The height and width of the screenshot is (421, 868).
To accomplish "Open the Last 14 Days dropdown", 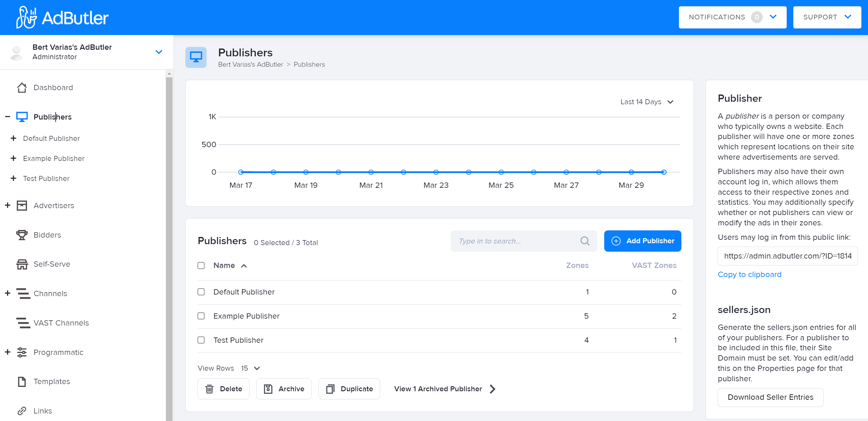I will point(646,102).
